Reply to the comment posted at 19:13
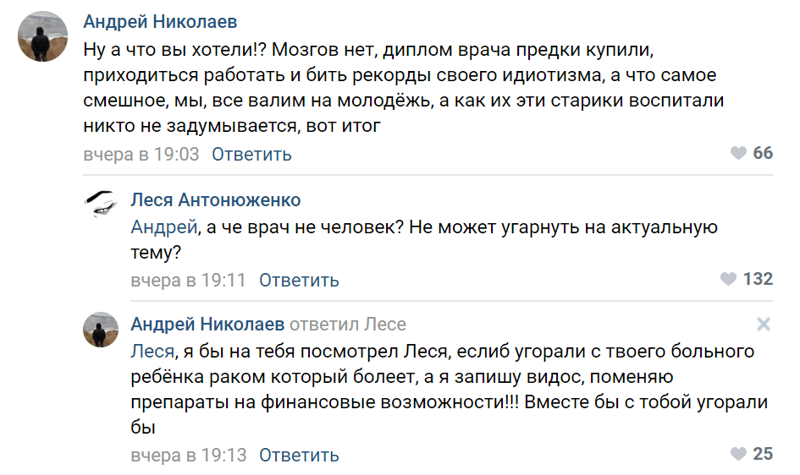The height and width of the screenshot is (475, 800). 299,455
